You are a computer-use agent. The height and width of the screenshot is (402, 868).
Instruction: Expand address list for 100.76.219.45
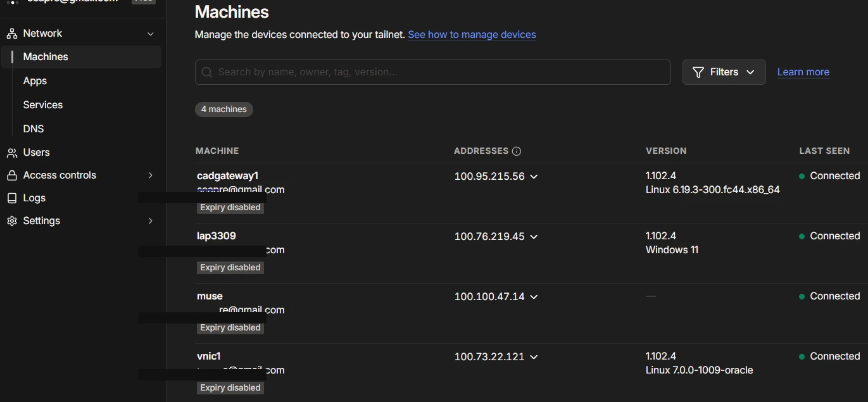(x=534, y=237)
